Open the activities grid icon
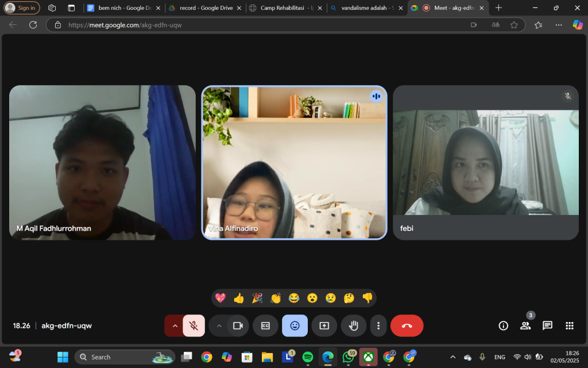 point(569,325)
